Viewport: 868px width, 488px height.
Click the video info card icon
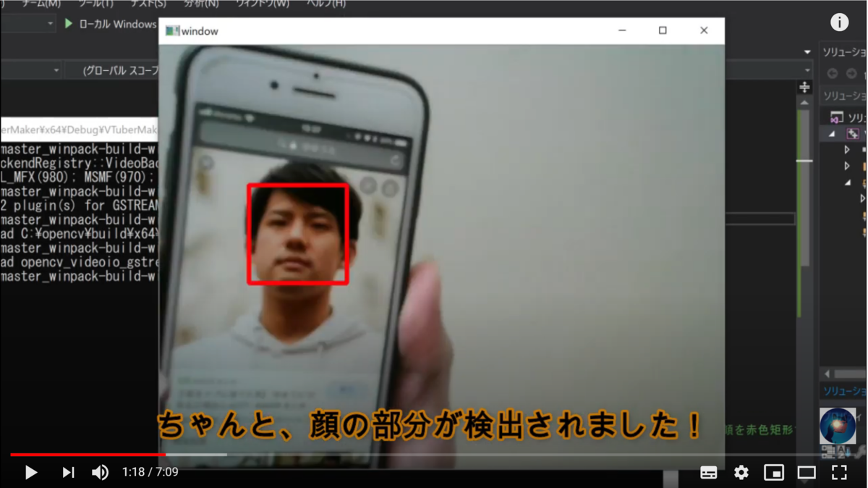(839, 22)
